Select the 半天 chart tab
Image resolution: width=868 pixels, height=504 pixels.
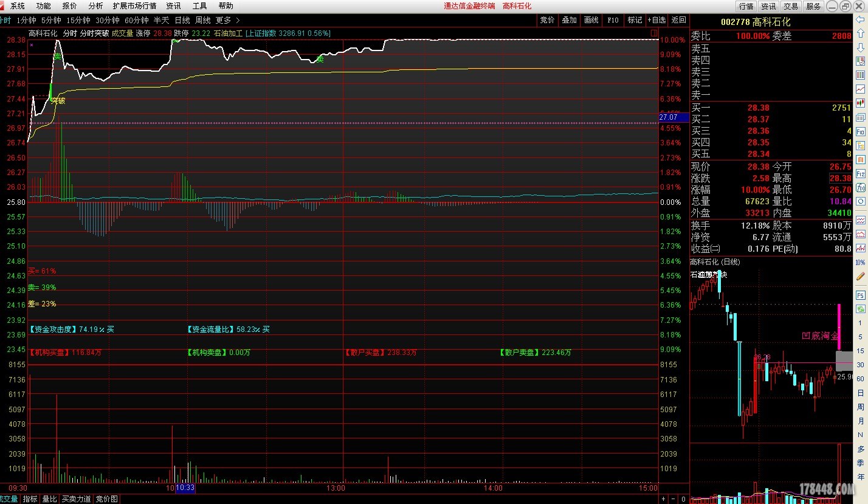point(161,20)
